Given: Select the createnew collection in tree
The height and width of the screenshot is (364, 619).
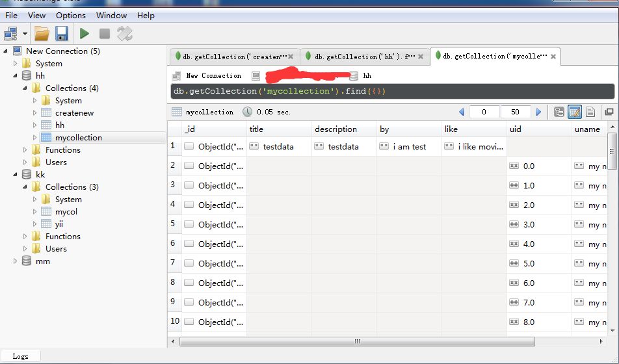Looking at the screenshot, I should pyautogui.click(x=74, y=112).
